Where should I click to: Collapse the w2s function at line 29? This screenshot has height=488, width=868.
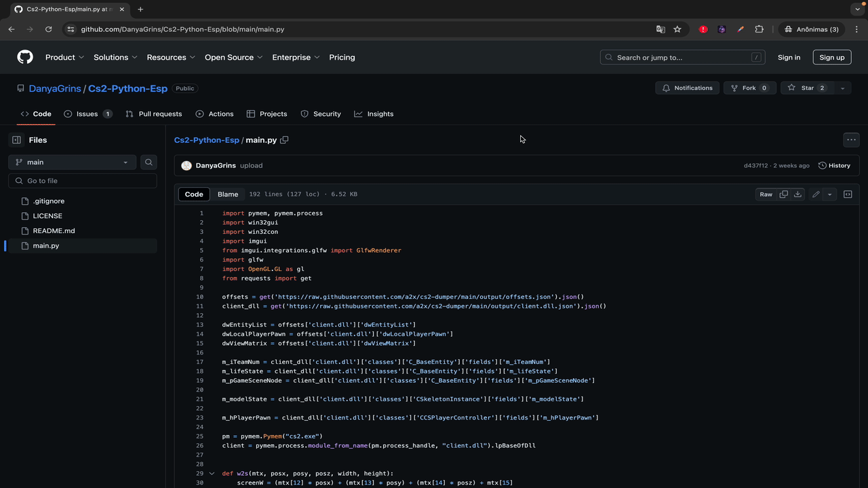click(212, 474)
